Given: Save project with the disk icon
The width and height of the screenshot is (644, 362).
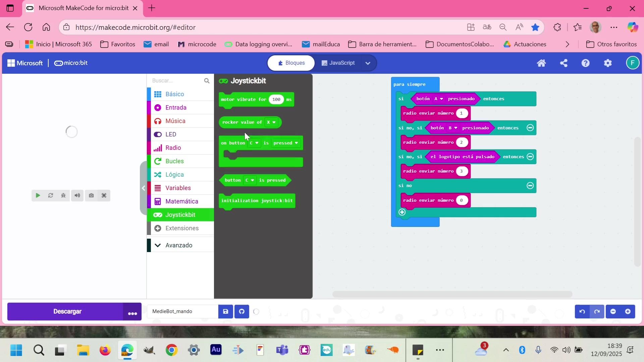Looking at the screenshot, I should [225, 312].
